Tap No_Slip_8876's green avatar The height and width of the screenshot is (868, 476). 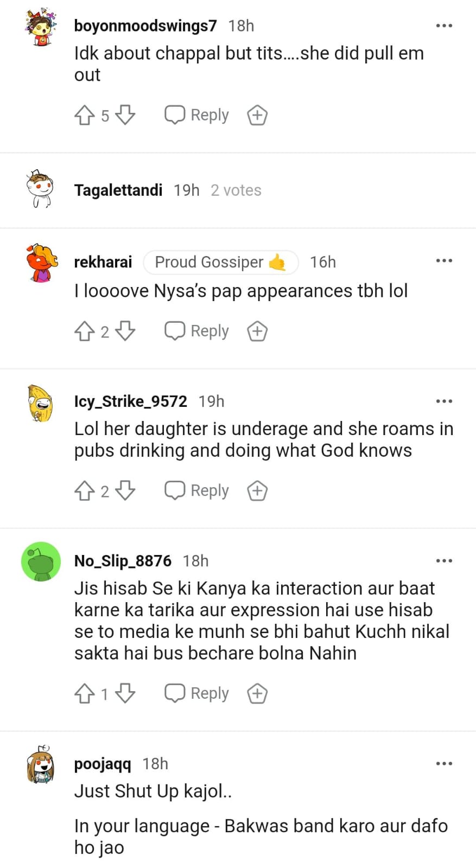click(41, 561)
